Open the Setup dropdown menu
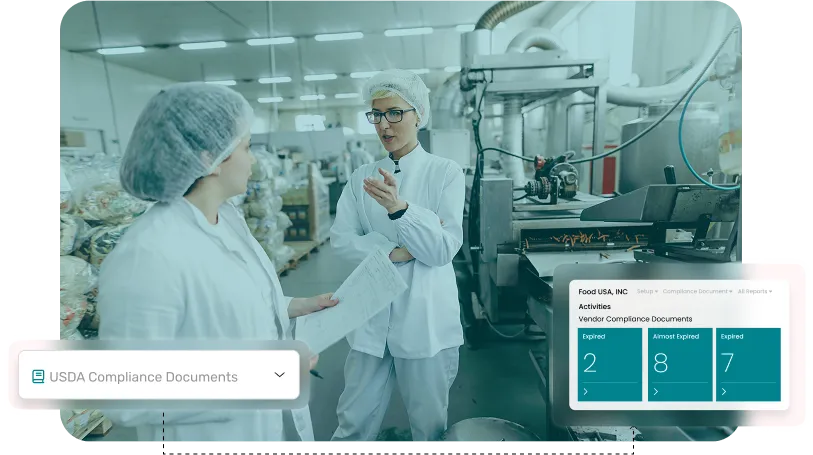 pyautogui.click(x=646, y=292)
